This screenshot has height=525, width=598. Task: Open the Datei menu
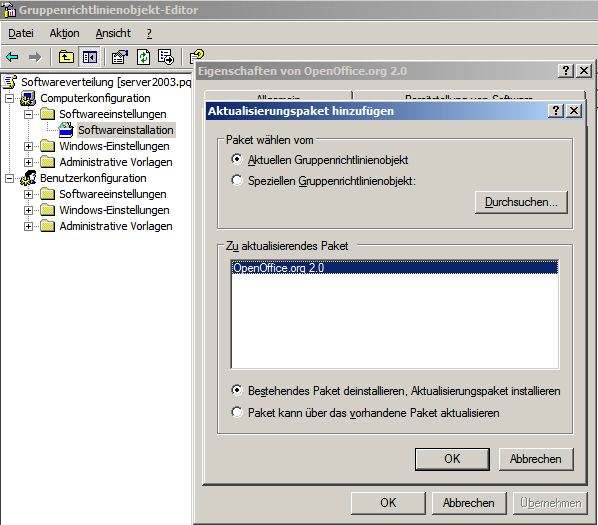pos(21,33)
